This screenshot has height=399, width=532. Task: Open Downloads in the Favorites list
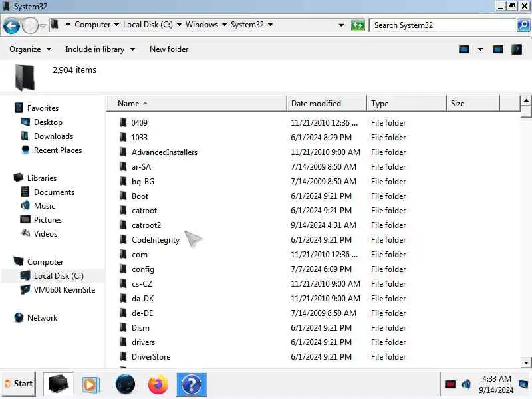(x=53, y=136)
